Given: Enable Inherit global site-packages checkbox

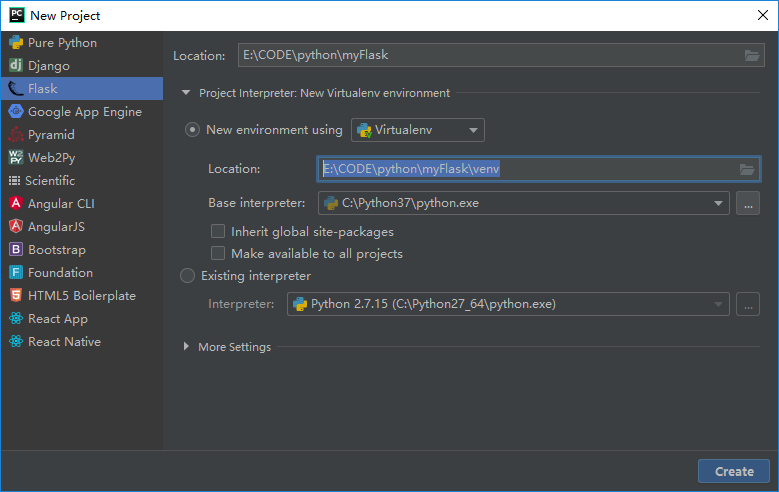Looking at the screenshot, I should pyautogui.click(x=218, y=231).
